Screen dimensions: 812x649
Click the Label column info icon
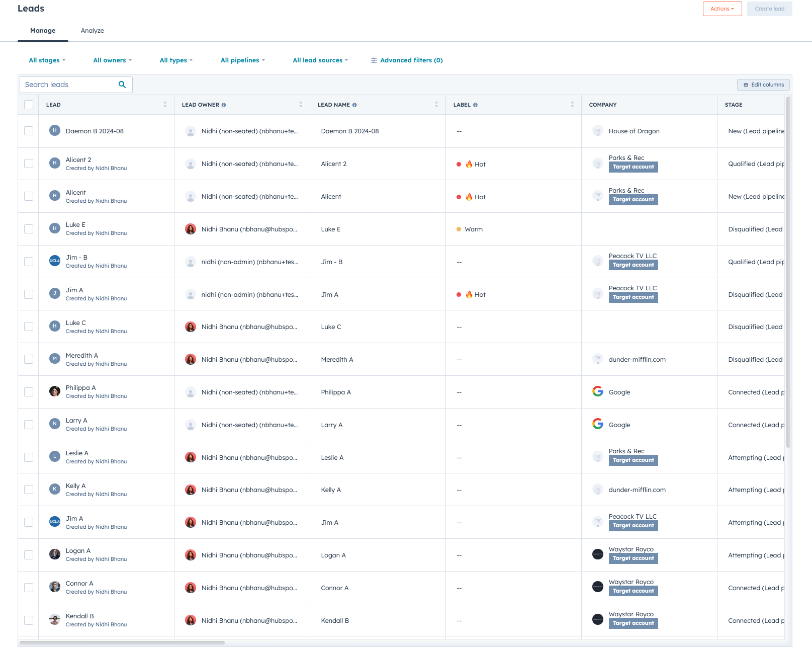click(x=475, y=105)
